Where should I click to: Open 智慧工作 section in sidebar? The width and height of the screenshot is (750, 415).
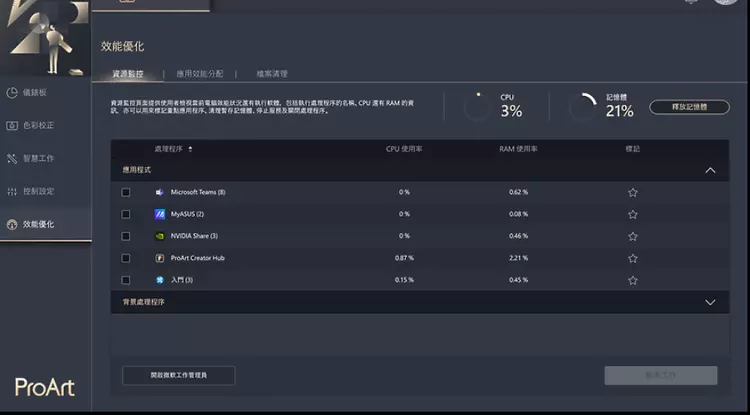click(37, 158)
